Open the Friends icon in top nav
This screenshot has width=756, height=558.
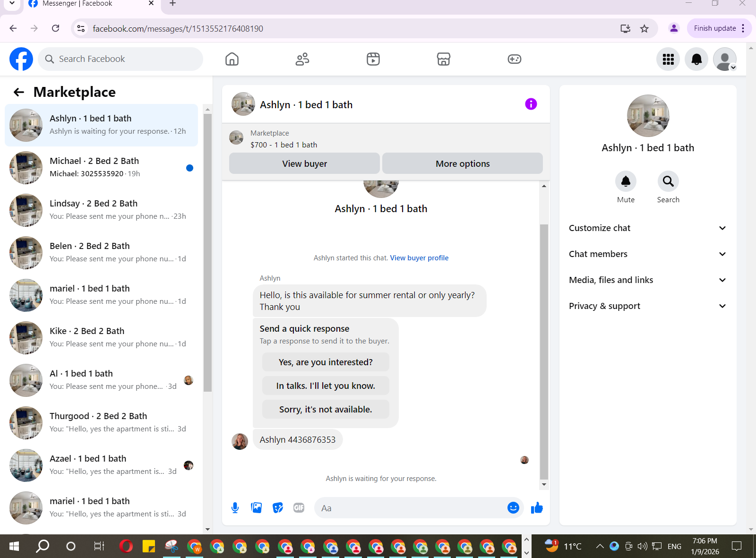(x=302, y=59)
